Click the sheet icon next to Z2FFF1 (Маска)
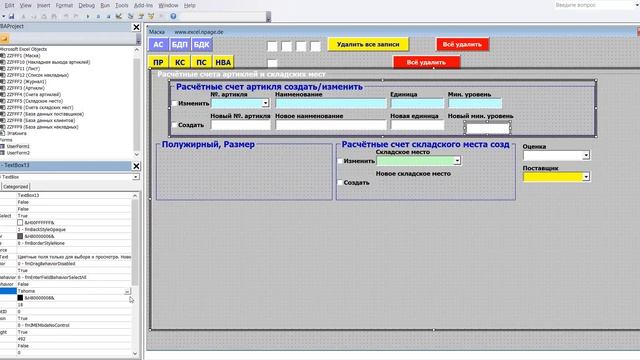 coord(3,56)
